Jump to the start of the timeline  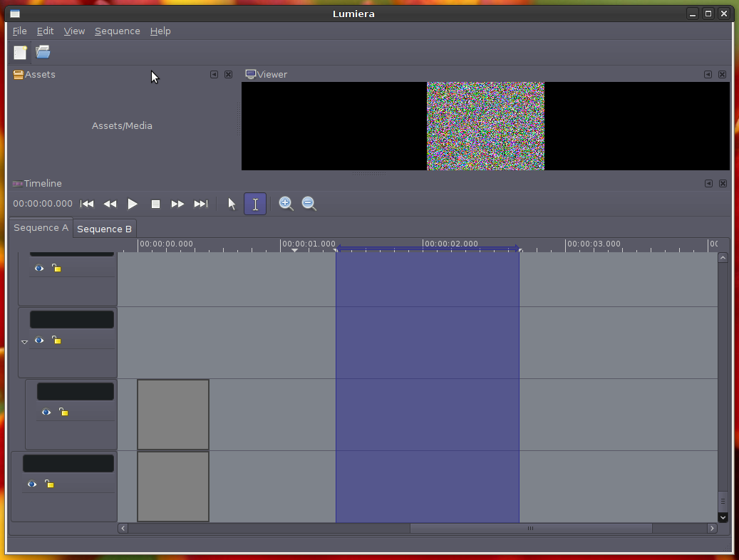click(x=87, y=204)
